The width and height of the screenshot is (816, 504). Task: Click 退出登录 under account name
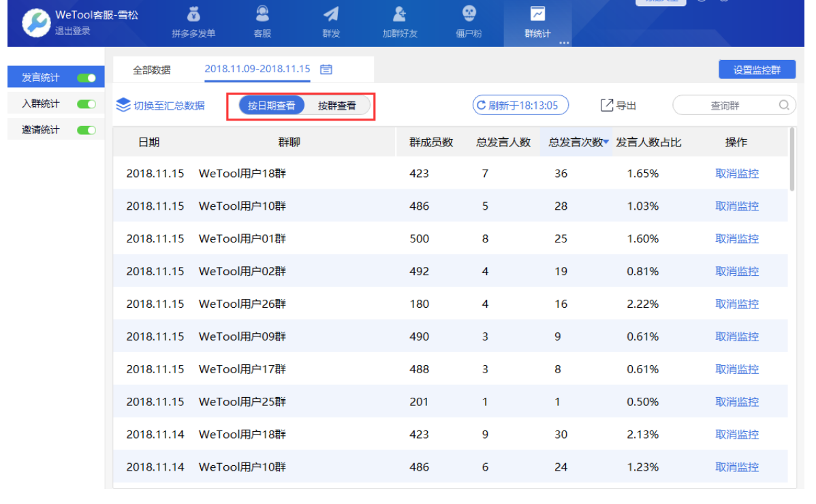coord(73,31)
